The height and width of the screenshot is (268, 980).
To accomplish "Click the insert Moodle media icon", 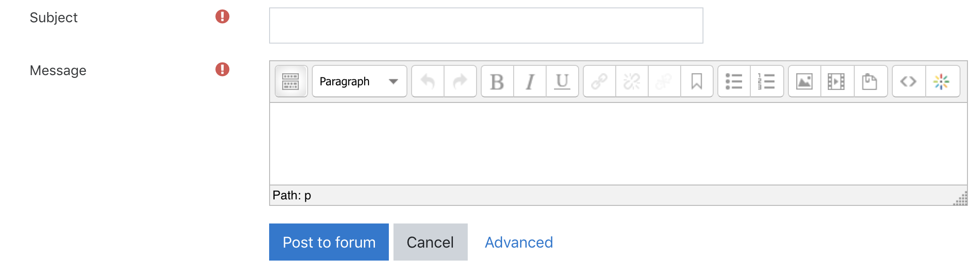I will click(837, 81).
